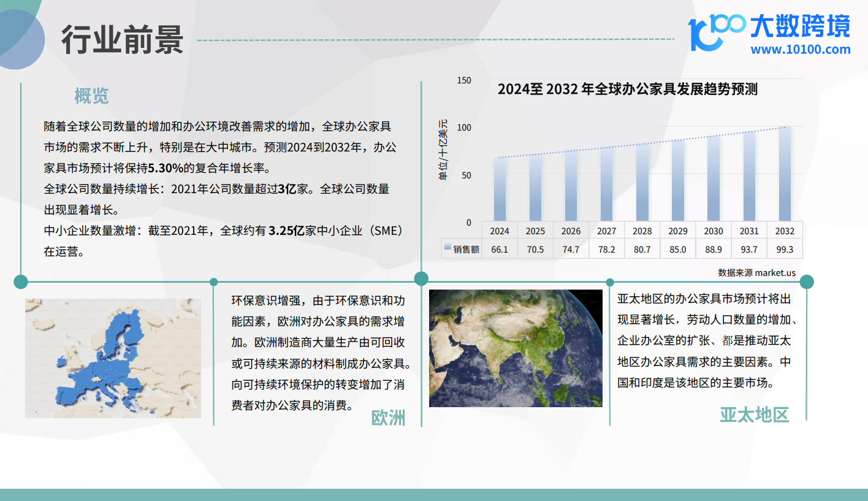
Task: Click the chart title about 2024至2032年
Action: click(628, 89)
